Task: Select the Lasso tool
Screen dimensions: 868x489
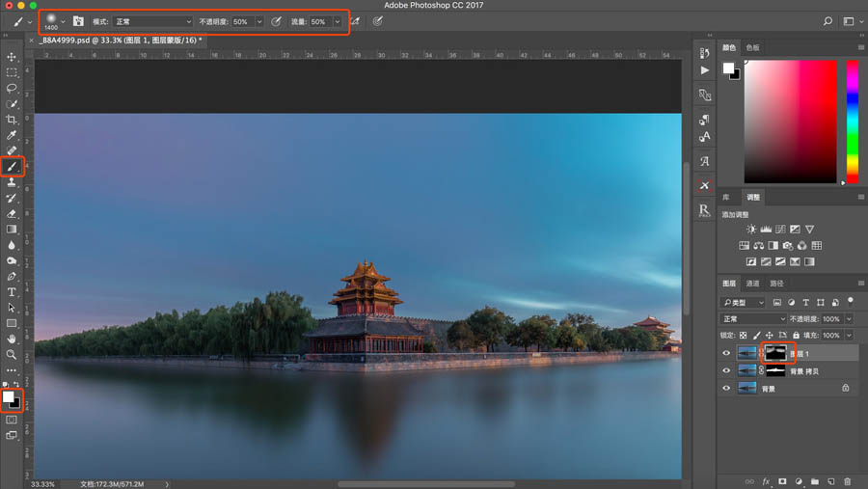Action: (12, 88)
